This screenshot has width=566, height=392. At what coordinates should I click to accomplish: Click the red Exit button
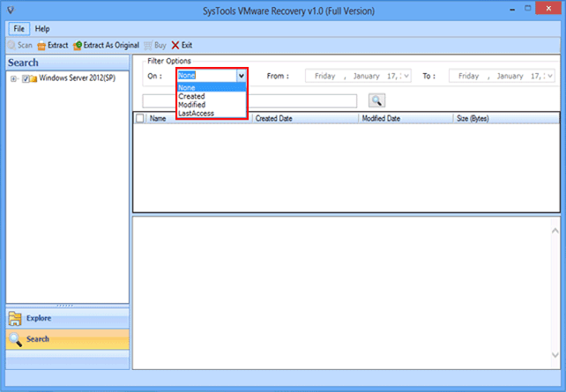click(x=182, y=45)
